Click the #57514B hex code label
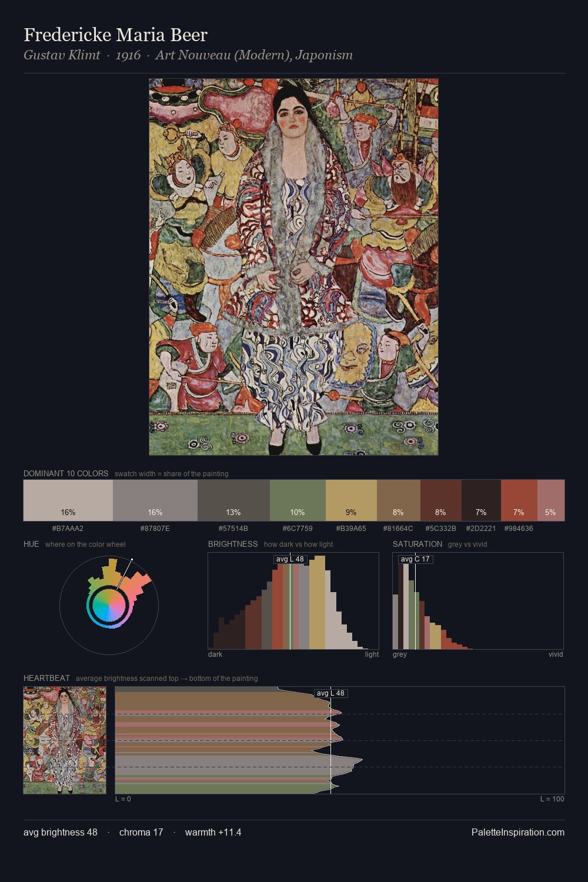The image size is (588, 882). click(x=233, y=529)
